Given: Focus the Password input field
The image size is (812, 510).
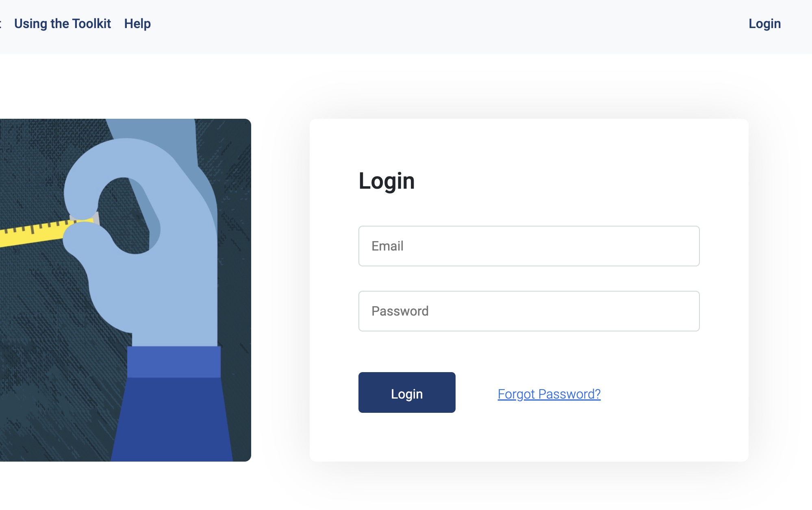Looking at the screenshot, I should pos(529,311).
